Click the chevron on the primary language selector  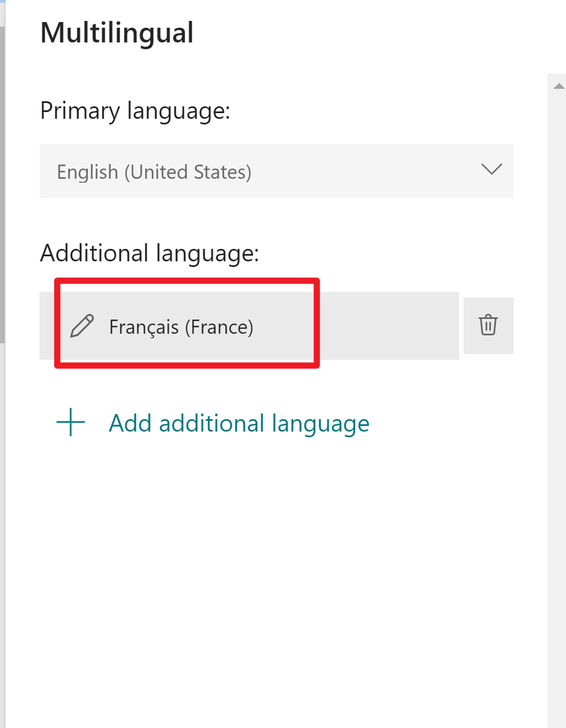pos(491,170)
